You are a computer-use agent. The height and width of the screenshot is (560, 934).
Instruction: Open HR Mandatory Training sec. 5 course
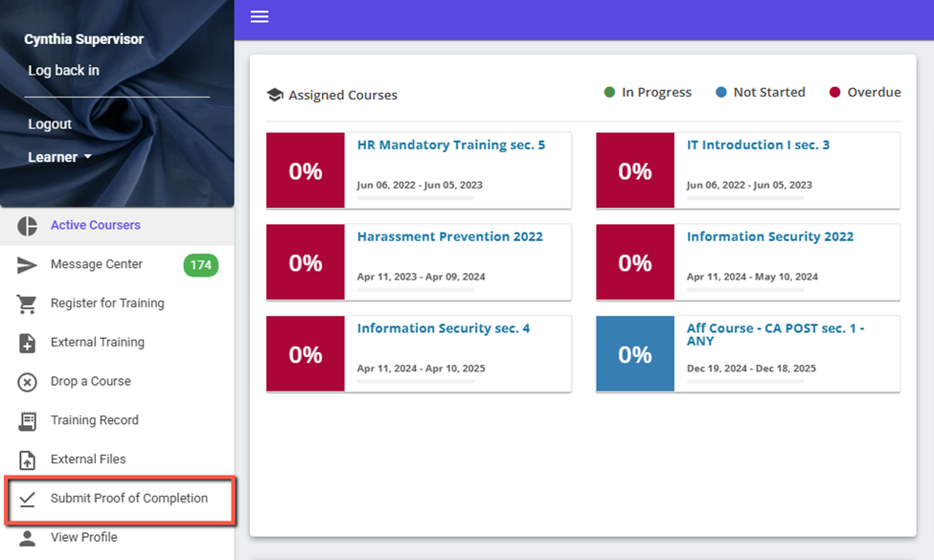tap(450, 146)
